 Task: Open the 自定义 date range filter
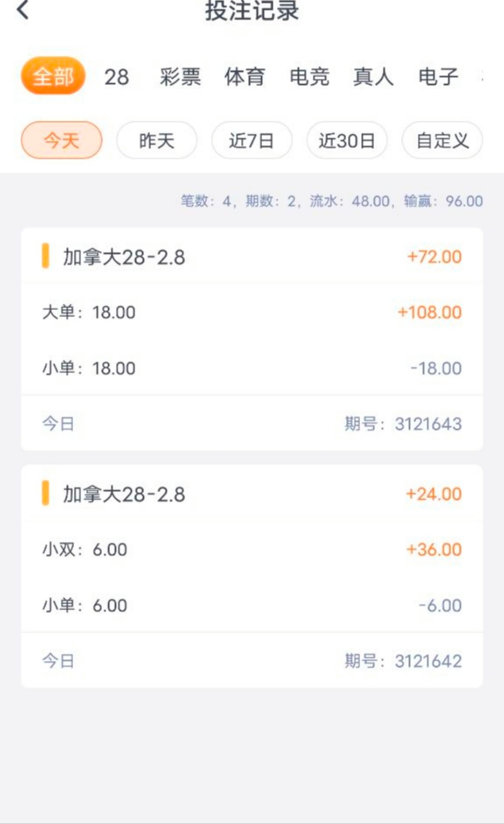point(442,140)
